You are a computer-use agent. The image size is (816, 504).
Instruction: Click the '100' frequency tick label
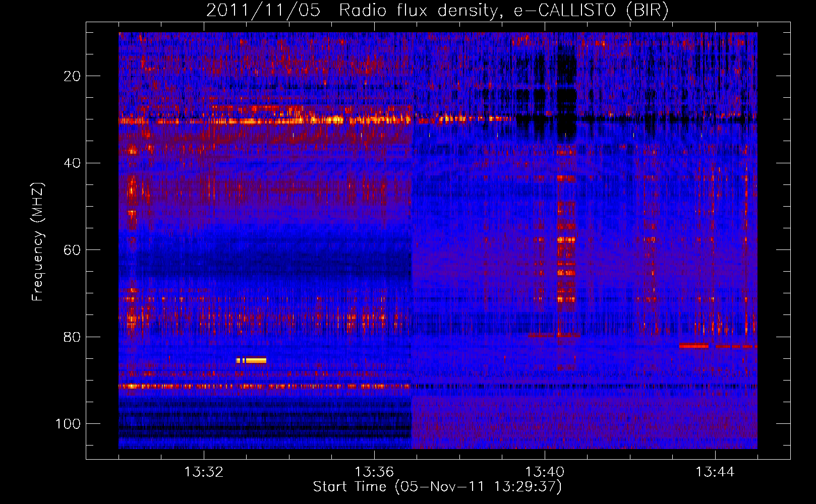pos(68,424)
